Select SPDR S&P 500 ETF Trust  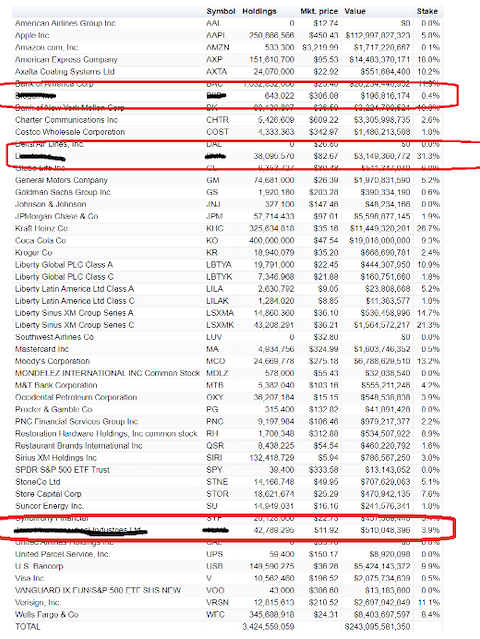[x=62, y=470]
